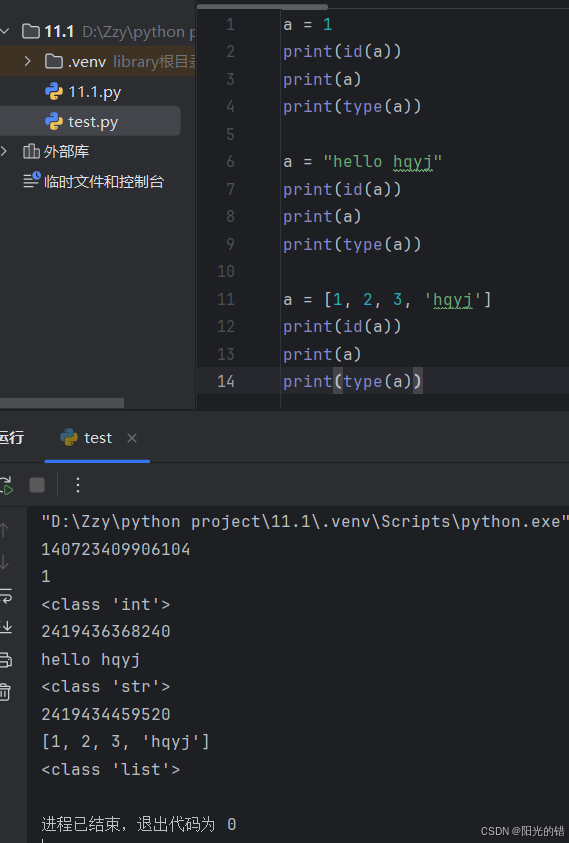Click line number 6 in gutter
Viewport: 569px width, 843px height.
coord(230,161)
